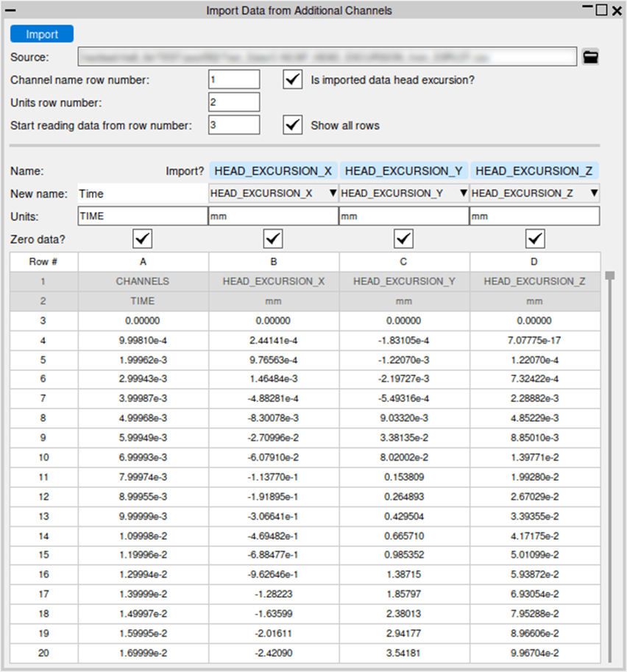Click row number 13 in the table
Viewport: 627px width, 672px height.
click(43, 517)
